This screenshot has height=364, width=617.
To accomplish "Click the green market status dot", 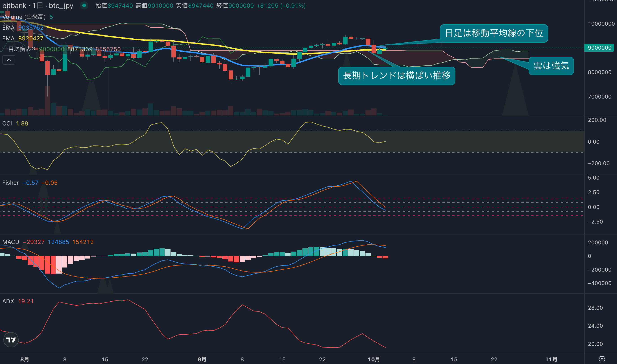I will (x=84, y=5).
